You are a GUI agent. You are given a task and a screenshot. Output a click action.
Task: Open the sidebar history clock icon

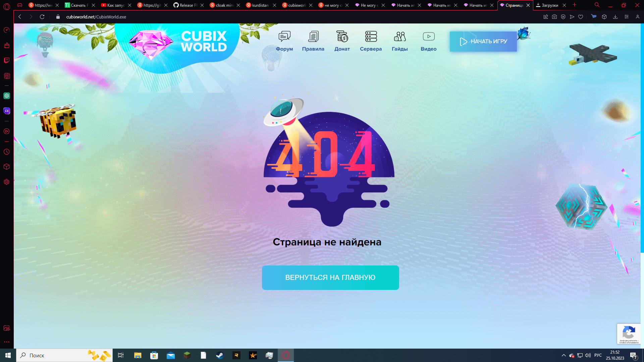[x=7, y=152]
